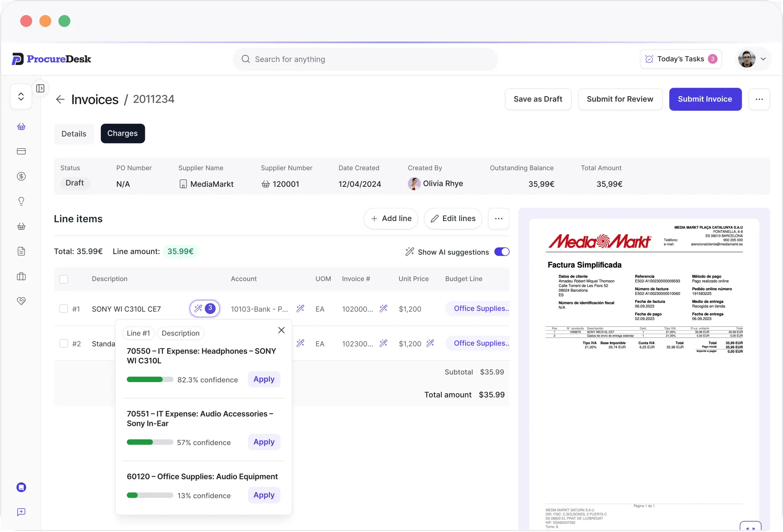Open Today's Tasks

pos(681,59)
